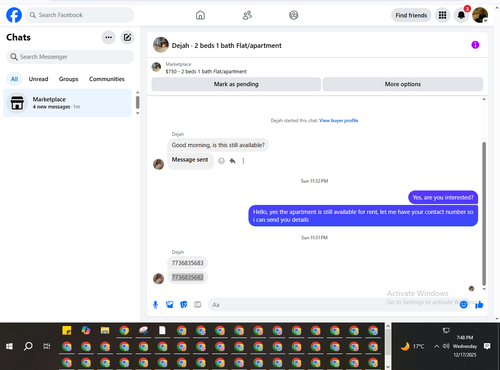
Task: Focus the Search Messenger field
Action: [x=70, y=57]
